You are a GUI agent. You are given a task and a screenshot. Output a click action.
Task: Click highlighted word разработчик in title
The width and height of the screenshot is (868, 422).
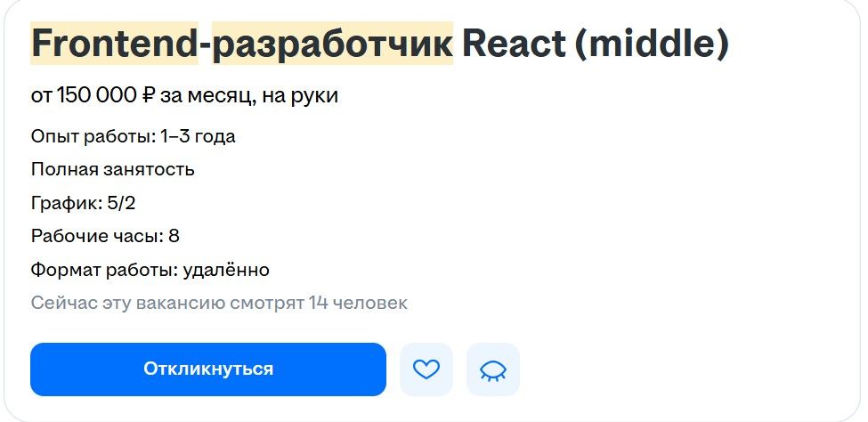(x=333, y=44)
